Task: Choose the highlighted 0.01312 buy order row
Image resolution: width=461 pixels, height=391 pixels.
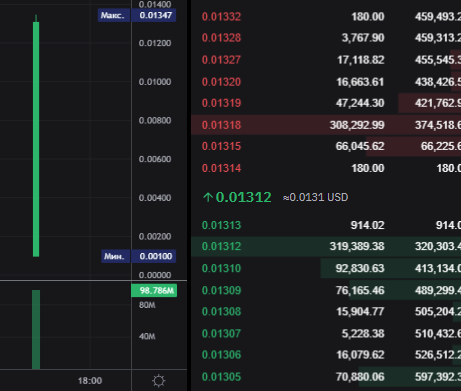Action: 326,246
